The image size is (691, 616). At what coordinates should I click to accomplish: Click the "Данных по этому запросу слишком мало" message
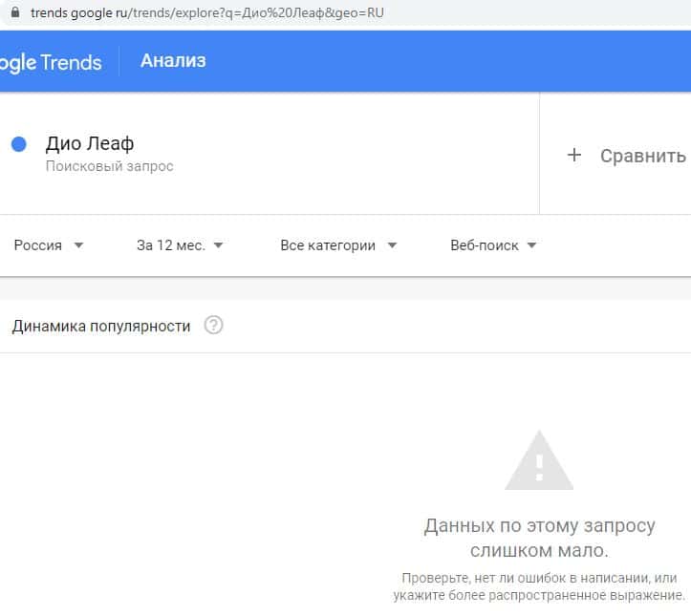[539, 539]
